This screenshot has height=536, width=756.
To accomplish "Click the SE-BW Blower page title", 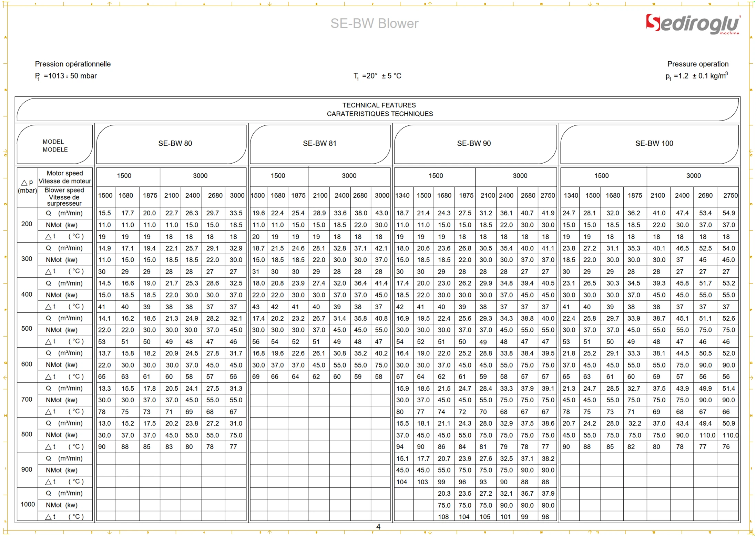I will (374, 23).
